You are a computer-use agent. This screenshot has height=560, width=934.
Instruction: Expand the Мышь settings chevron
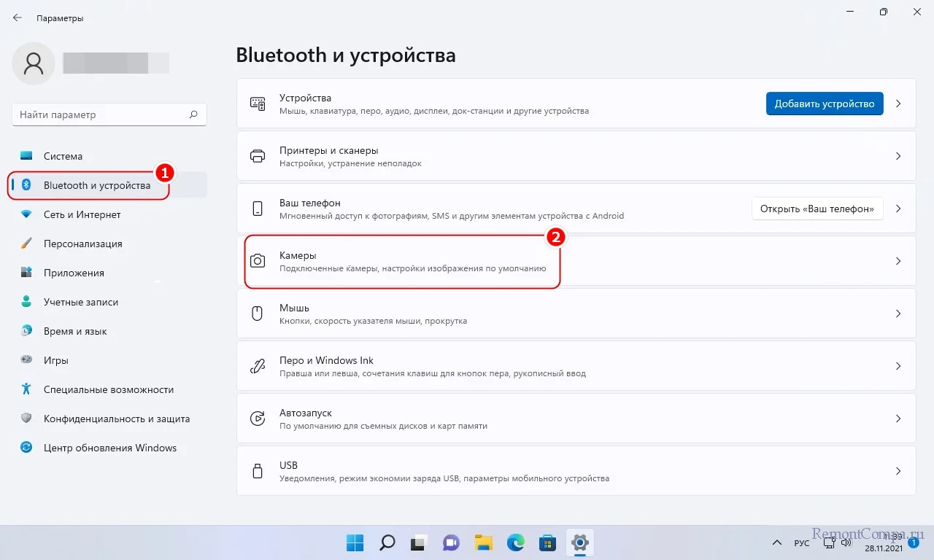coord(898,314)
